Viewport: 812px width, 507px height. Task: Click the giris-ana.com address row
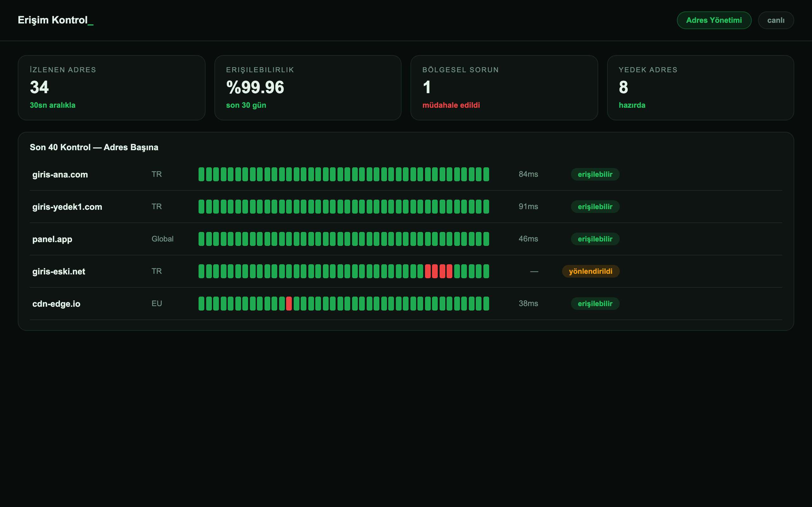(406, 174)
